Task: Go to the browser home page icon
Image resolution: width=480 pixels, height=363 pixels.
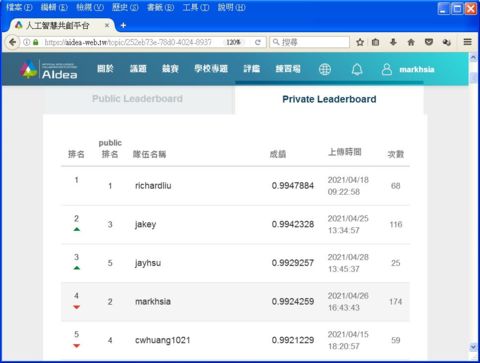Action: pyautogui.click(x=411, y=42)
